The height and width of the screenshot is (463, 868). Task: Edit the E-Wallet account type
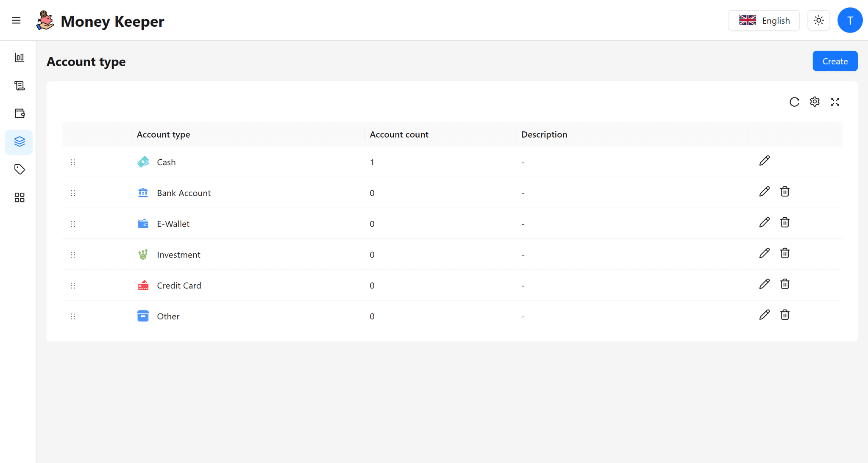(x=764, y=223)
